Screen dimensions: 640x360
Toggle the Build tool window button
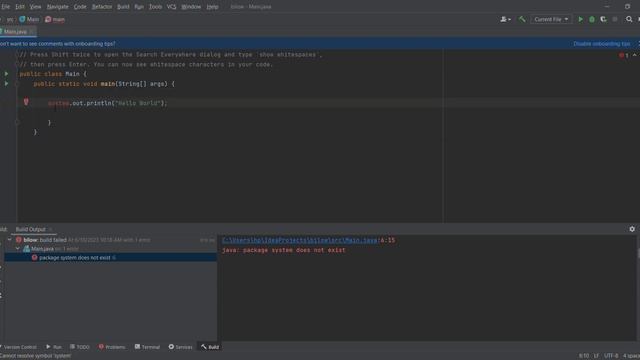[x=210, y=347]
